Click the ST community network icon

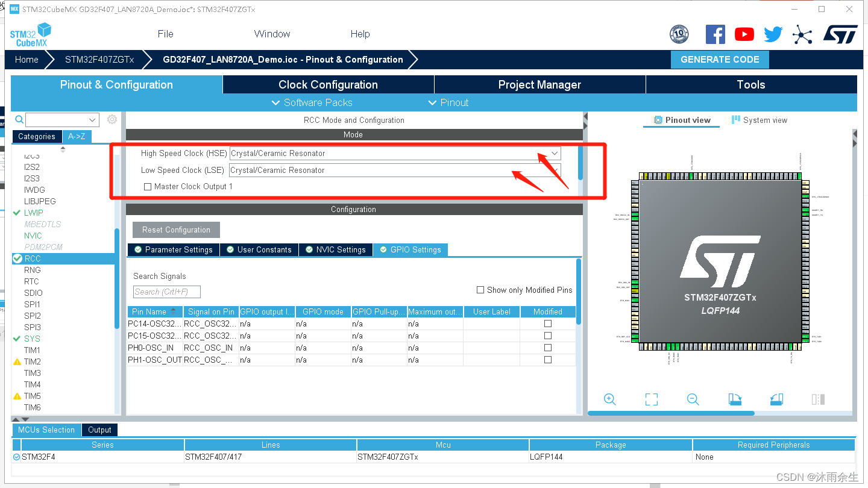[802, 34]
